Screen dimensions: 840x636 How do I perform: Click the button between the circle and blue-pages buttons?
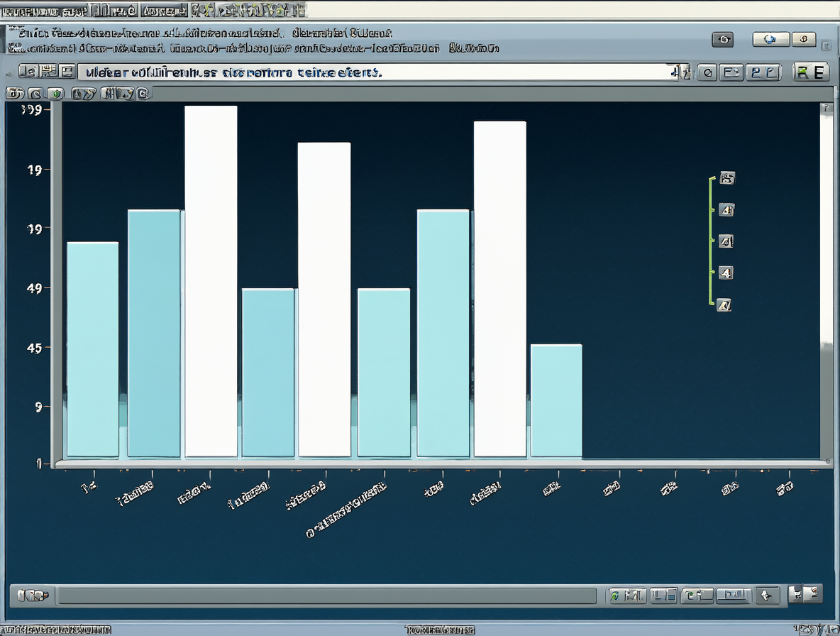(x=731, y=72)
